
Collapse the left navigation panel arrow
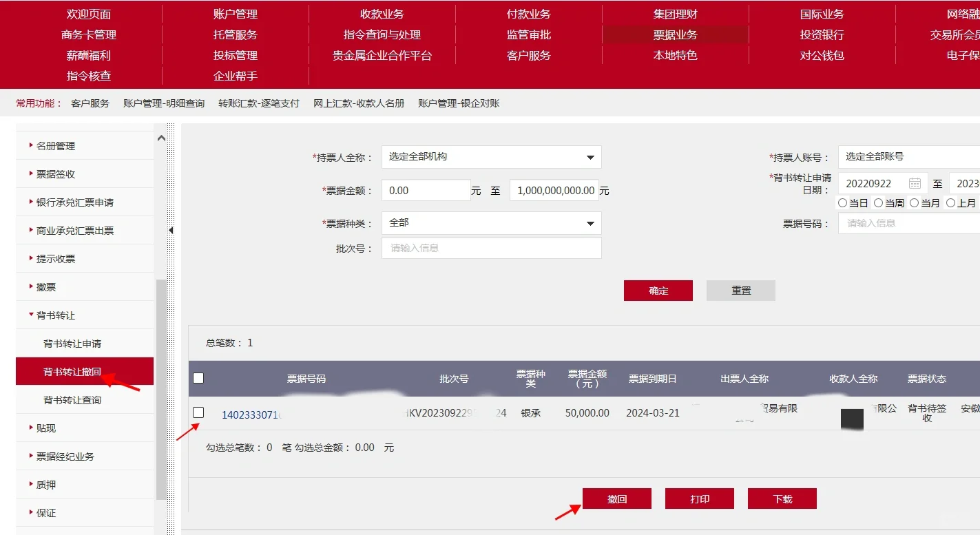tap(171, 231)
